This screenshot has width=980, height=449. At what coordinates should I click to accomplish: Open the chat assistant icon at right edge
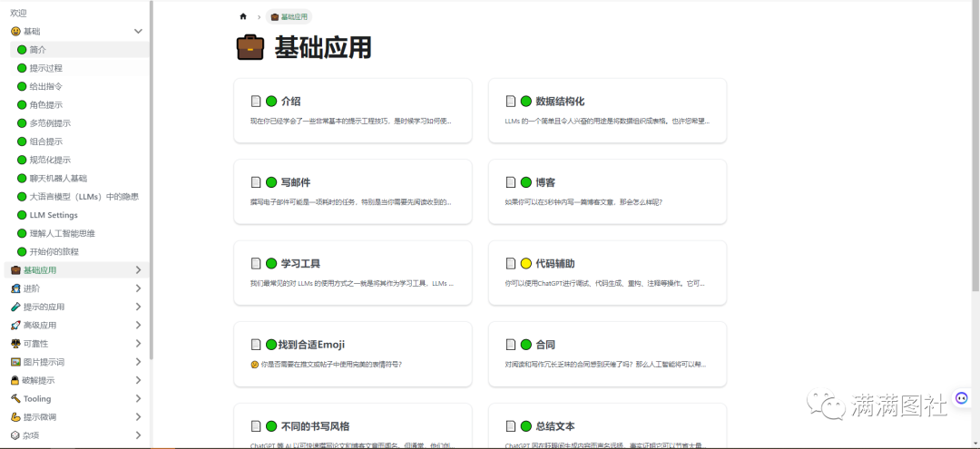point(962,398)
